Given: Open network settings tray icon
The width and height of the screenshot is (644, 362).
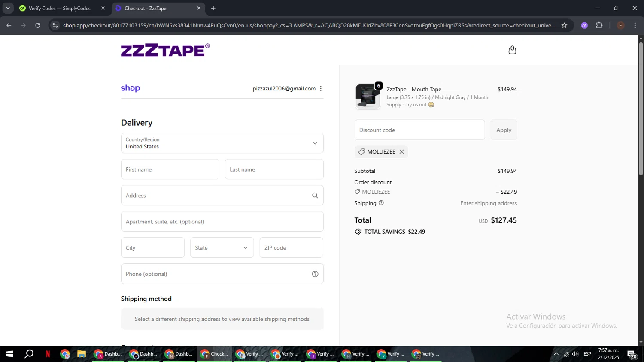Looking at the screenshot, I should pos(566,354).
